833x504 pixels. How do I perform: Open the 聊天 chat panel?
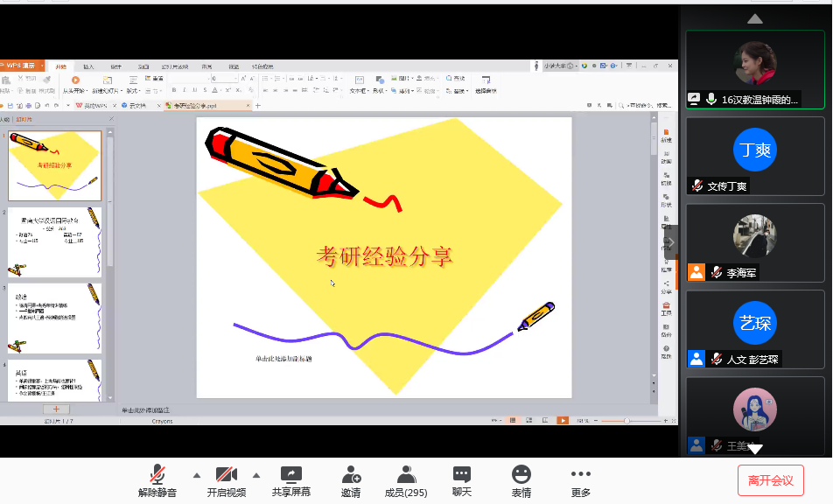(462, 475)
